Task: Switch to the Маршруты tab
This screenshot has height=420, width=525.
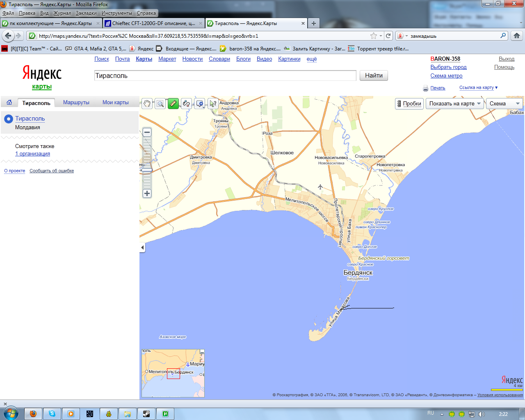Action: coord(76,103)
